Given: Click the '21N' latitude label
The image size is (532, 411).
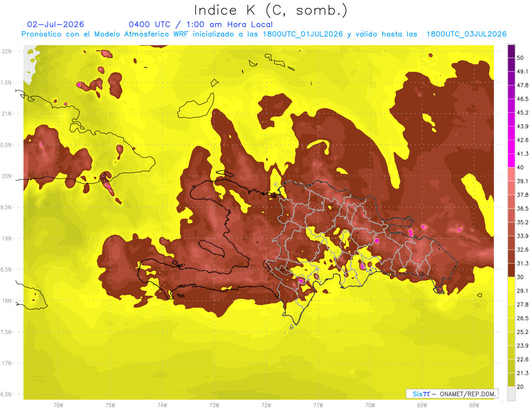Looking at the screenshot, I should pos(7,114).
